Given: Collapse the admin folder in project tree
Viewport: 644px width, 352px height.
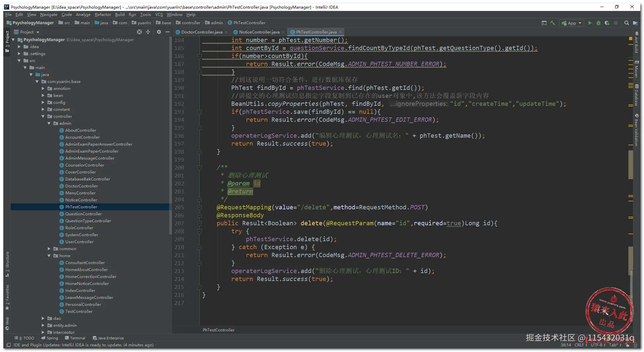Looking at the screenshot, I should 49,123.
